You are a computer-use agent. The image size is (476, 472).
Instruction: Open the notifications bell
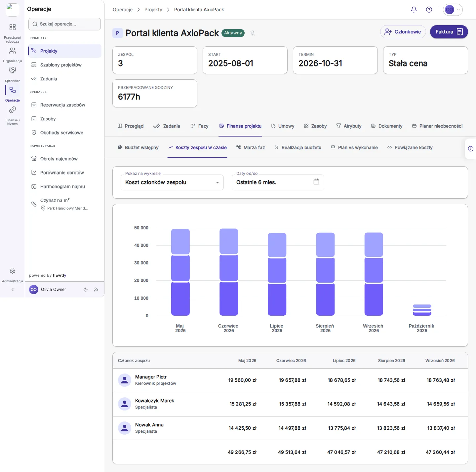[x=414, y=10]
